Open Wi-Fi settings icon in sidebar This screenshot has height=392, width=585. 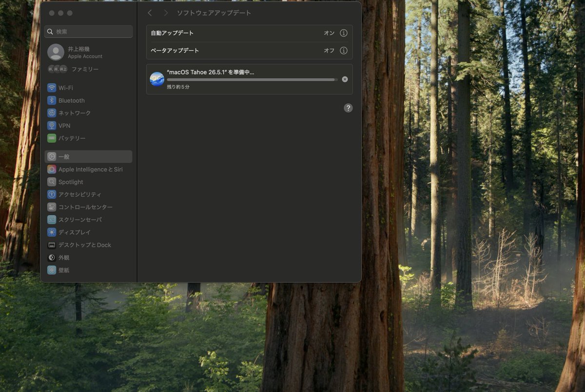(52, 88)
